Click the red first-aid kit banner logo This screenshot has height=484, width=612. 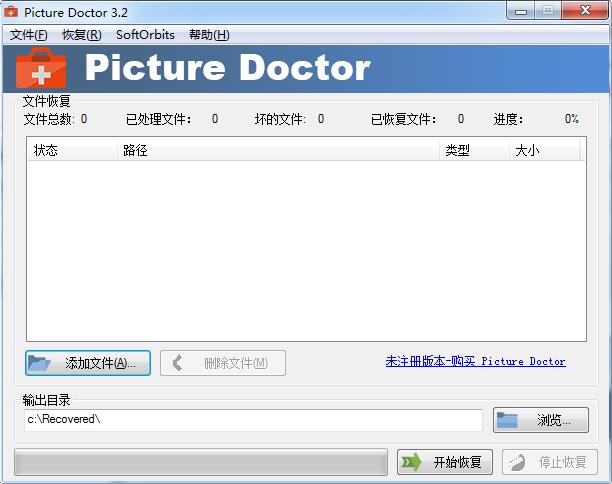coord(41,68)
